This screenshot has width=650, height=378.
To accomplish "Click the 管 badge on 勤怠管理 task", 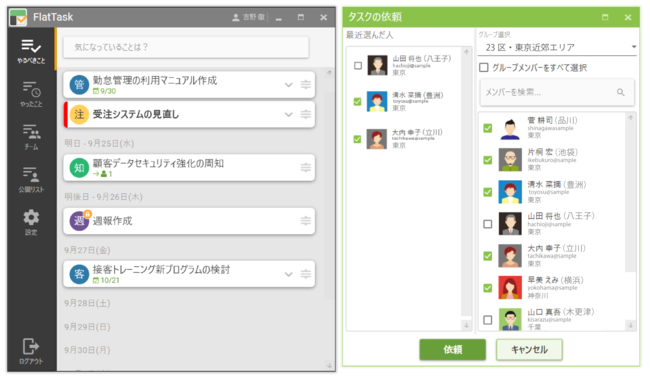I will point(79,85).
